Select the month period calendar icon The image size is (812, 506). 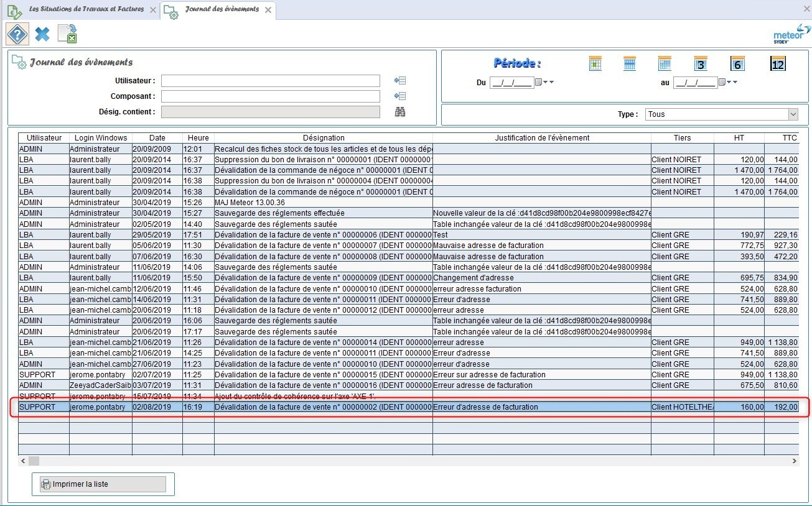click(665, 63)
